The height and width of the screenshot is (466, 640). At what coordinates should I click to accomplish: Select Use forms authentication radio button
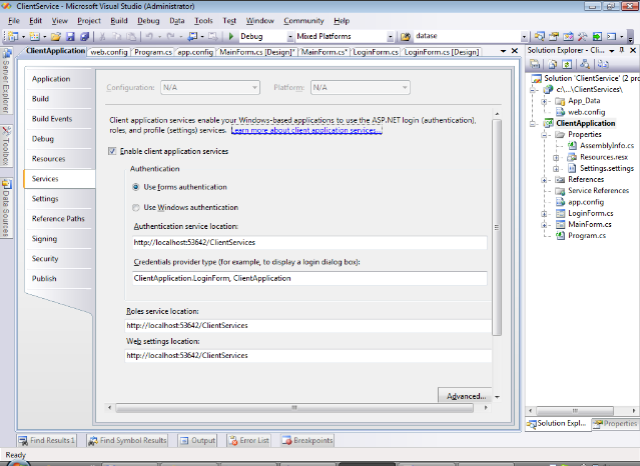click(136, 187)
